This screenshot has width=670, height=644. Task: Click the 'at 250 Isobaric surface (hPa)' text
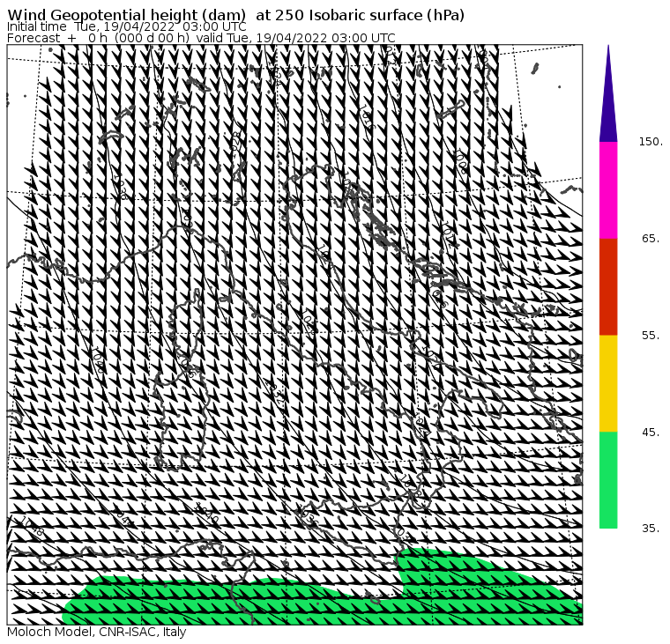[x=361, y=15]
